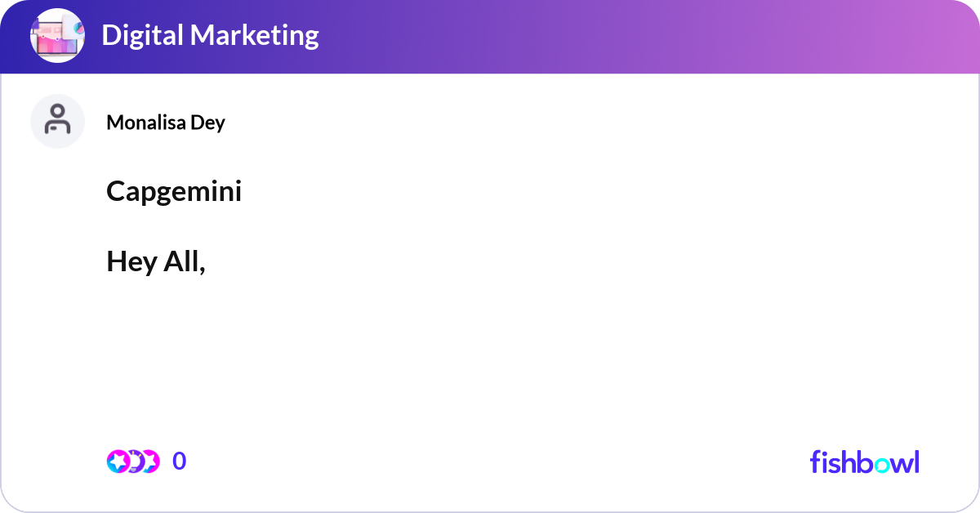
Task: Tap the "Digital Marketing" header text
Action: pyautogui.click(x=210, y=35)
